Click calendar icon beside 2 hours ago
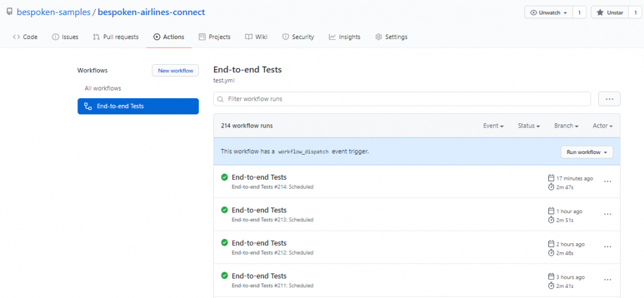The height and width of the screenshot is (298, 644). (x=551, y=244)
